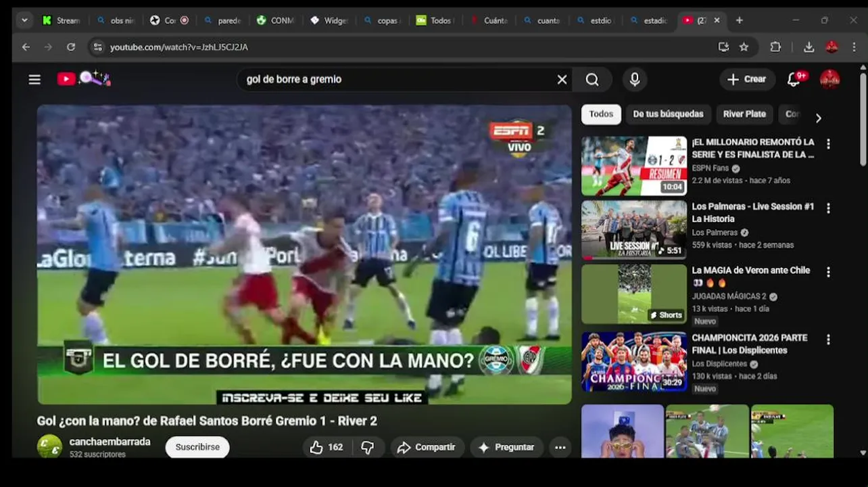Close the active YouTube tab

pos(717,20)
